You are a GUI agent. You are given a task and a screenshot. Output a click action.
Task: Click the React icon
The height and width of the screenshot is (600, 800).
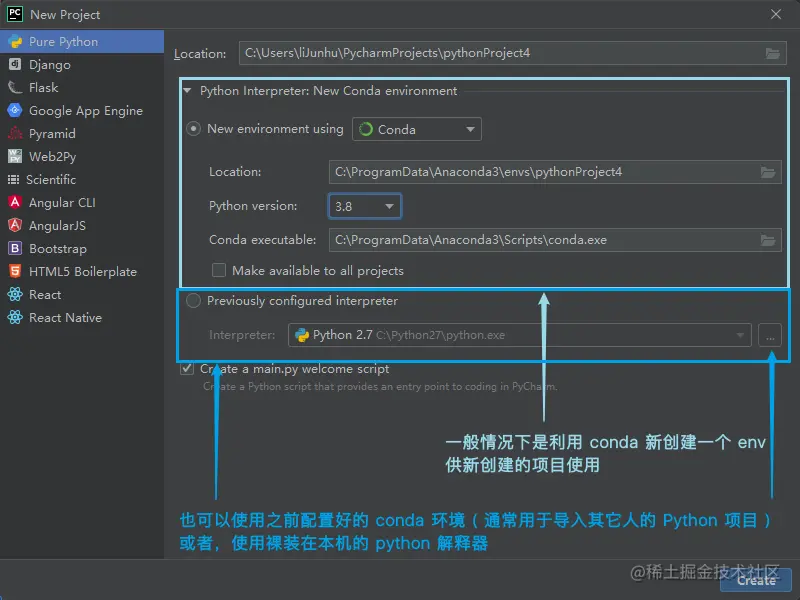[15, 294]
